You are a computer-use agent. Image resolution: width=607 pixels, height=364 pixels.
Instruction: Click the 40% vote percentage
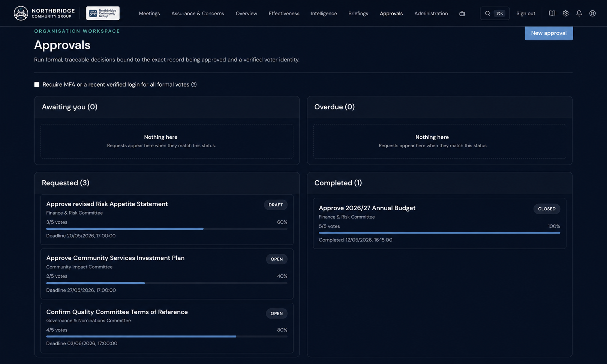[282, 276]
